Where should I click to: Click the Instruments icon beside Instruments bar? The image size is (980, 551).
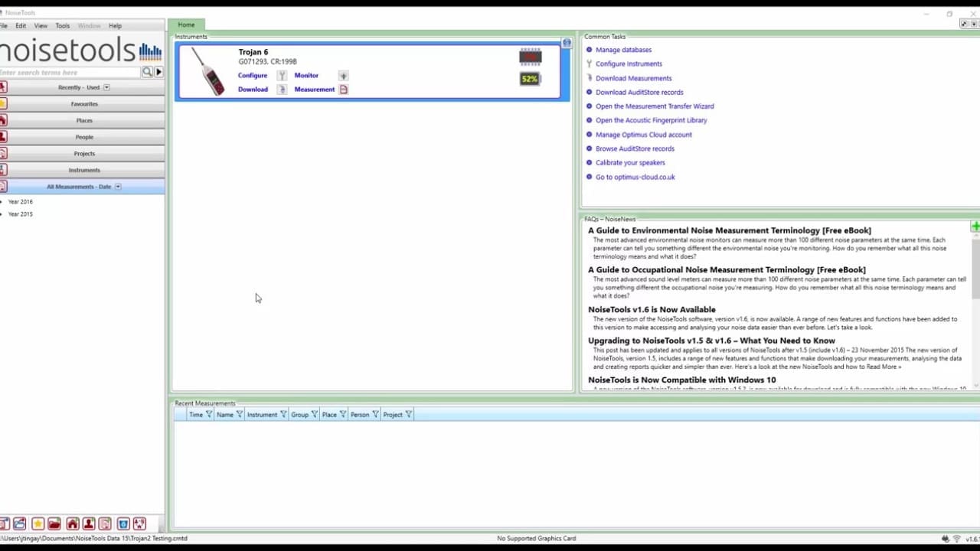[3, 170]
